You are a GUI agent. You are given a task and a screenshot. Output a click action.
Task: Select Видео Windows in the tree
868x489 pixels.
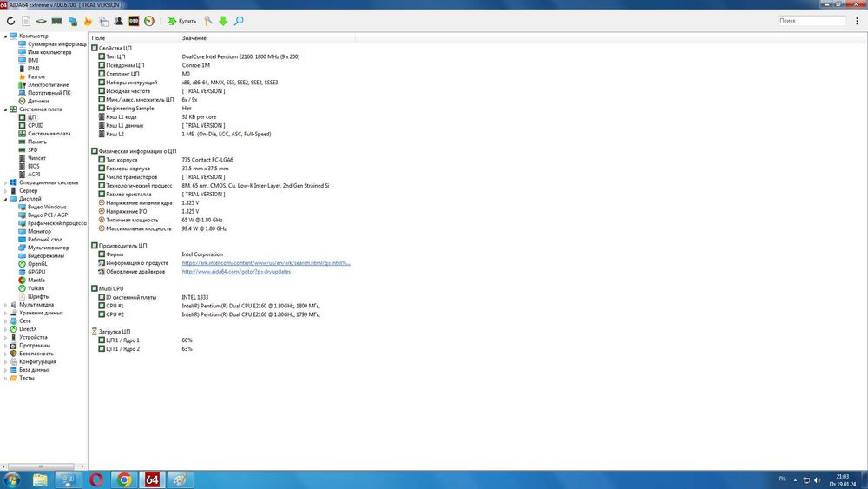coord(47,207)
